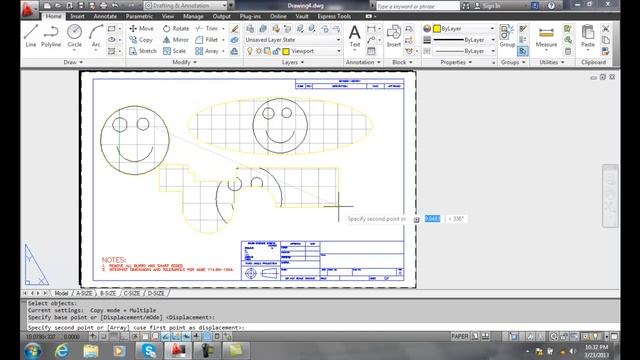Expand the Draw panel
The image size is (640, 360).
(x=73, y=62)
